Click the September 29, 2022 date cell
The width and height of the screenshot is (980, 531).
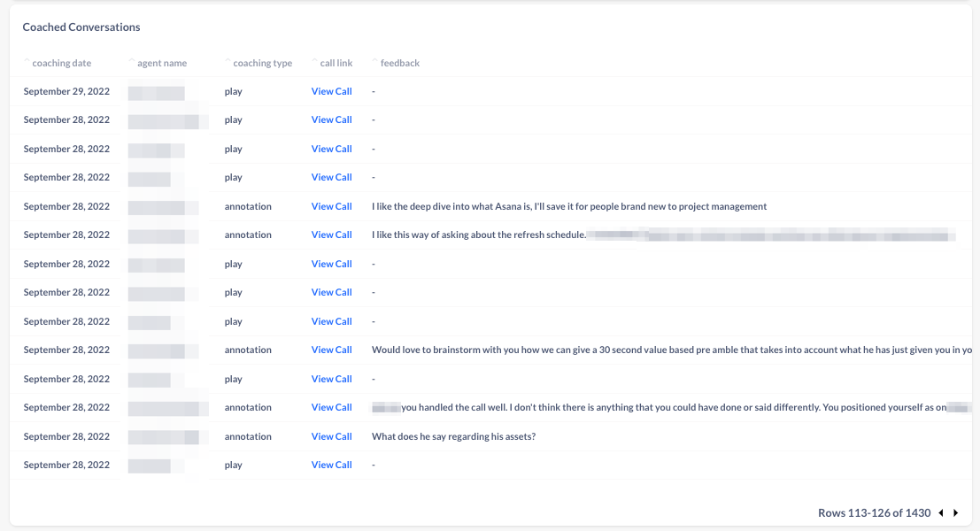66,91
